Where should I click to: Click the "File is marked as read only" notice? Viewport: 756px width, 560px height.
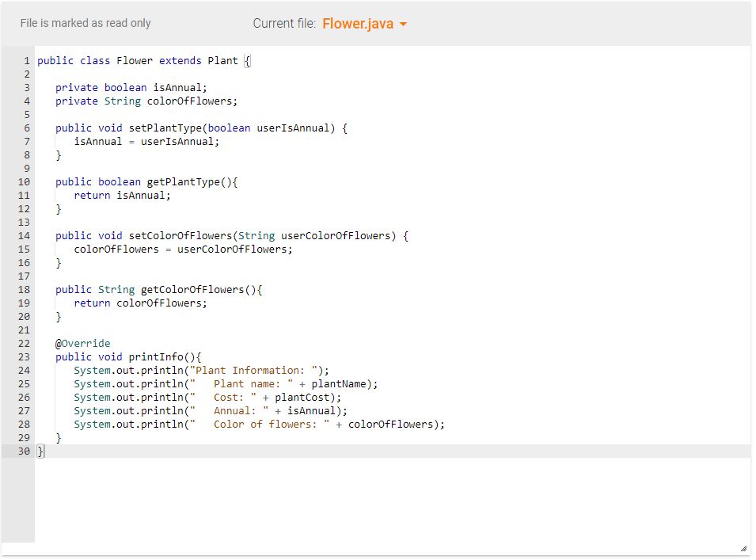[85, 23]
